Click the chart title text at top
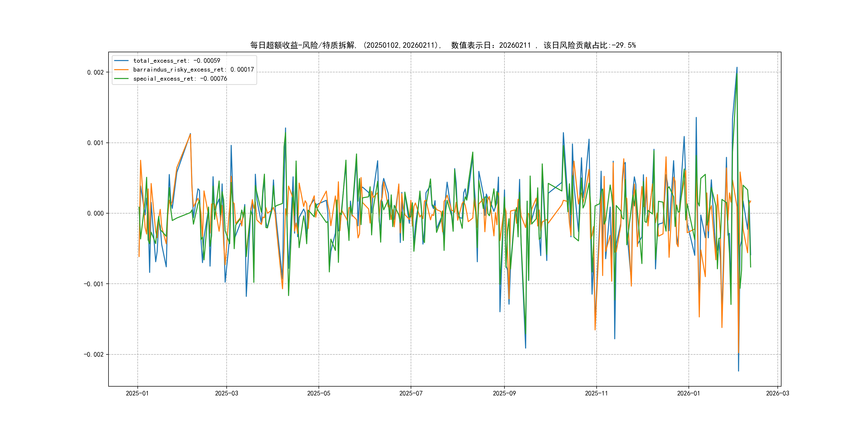Viewport: 868px width, 434px height. (x=443, y=45)
